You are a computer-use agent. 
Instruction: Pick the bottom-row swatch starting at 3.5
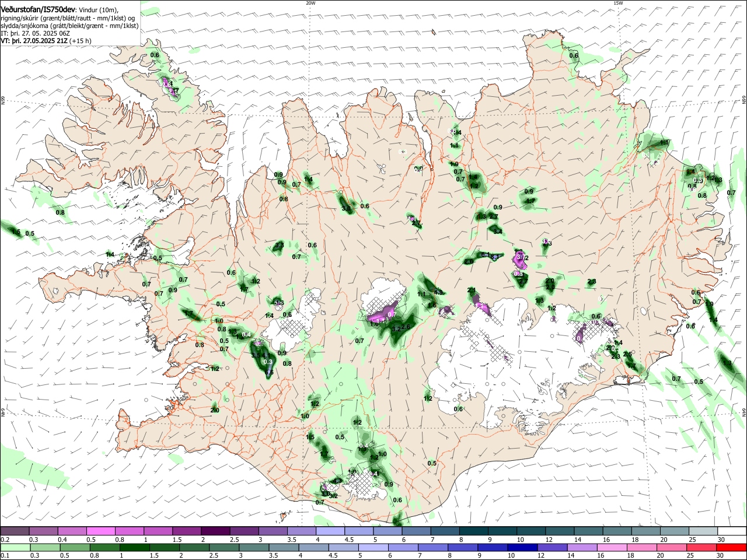(x=284, y=547)
